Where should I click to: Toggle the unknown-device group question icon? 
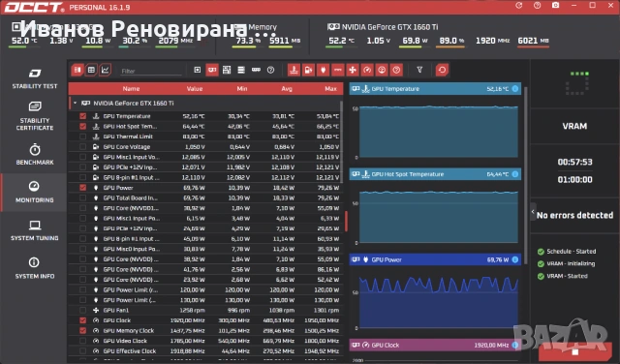(271, 70)
